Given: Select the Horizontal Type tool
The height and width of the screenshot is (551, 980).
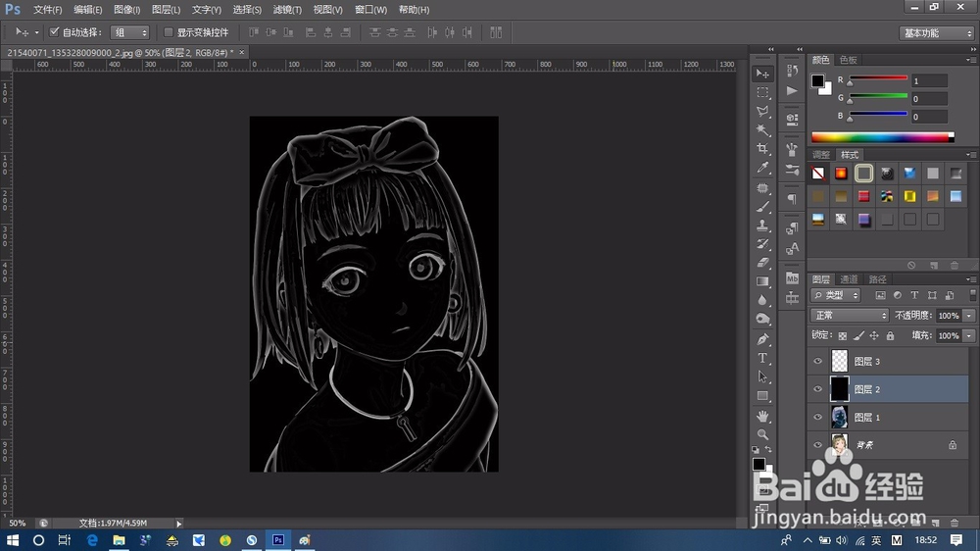Looking at the screenshot, I should pyautogui.click(x=762, y=359).
